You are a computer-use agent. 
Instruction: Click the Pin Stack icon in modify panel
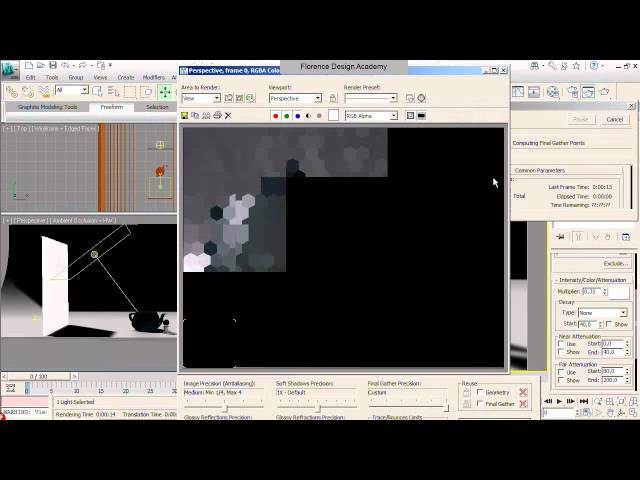click(x=560, y=237)
